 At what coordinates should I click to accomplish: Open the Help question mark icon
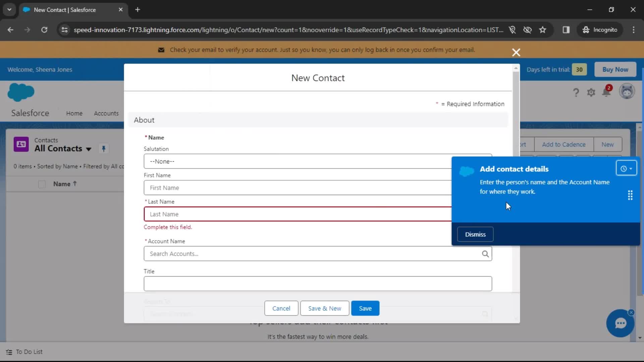tap(576, 92)
